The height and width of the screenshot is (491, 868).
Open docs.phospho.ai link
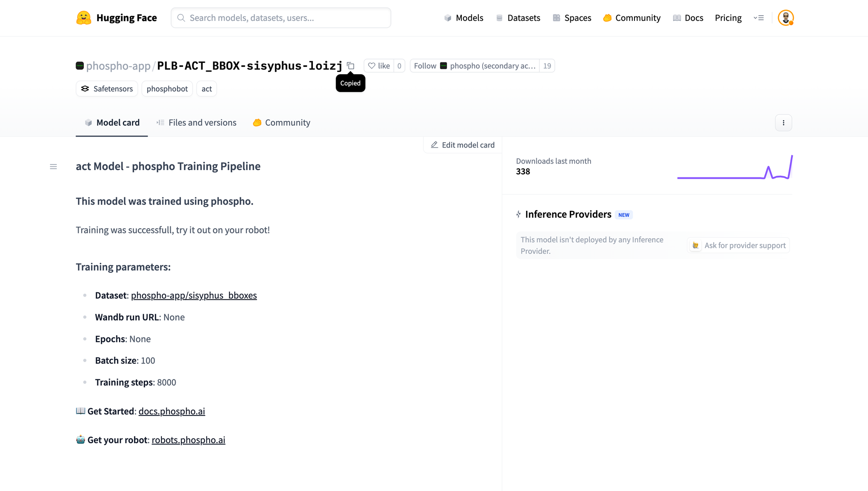pyautogui.click(x=171, y=411)
